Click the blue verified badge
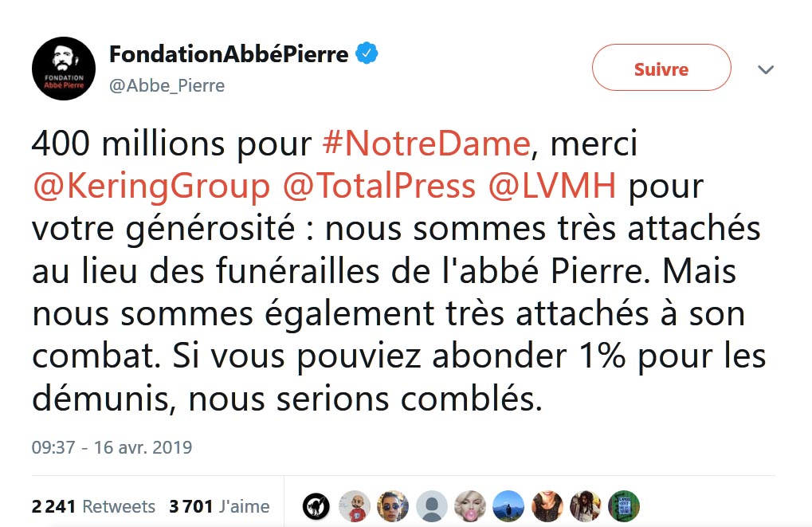The width and height of the screenshot is (812, 527). (x=366, y=54)
